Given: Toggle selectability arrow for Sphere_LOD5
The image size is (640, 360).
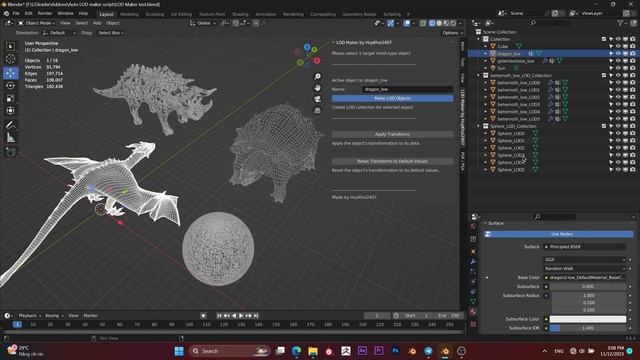Looking at the screenshot, I should pyautogui.click(x=611, y=170).
